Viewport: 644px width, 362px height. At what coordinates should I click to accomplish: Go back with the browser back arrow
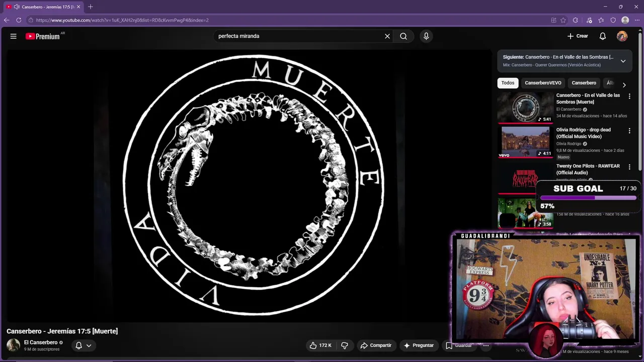(7, 20)
